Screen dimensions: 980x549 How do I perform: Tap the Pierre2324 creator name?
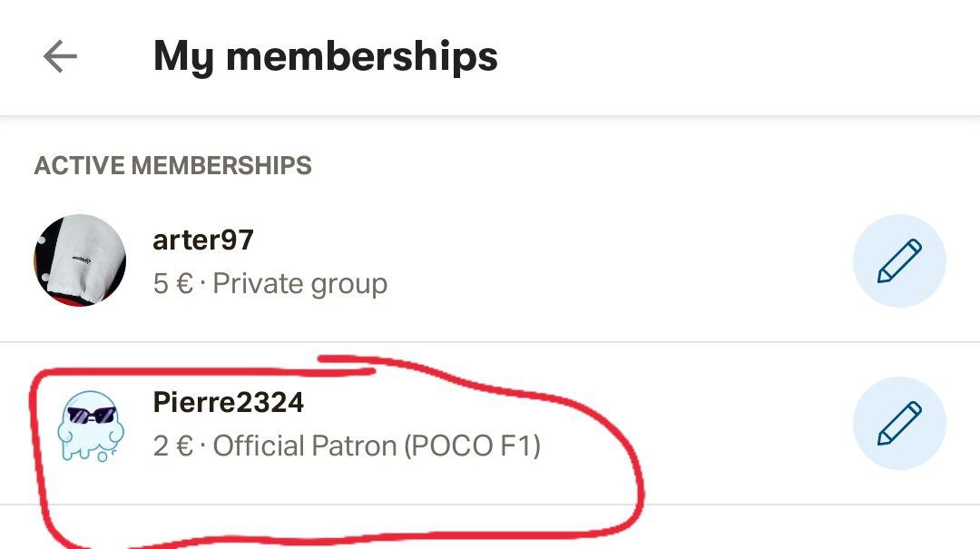(228, 402)
